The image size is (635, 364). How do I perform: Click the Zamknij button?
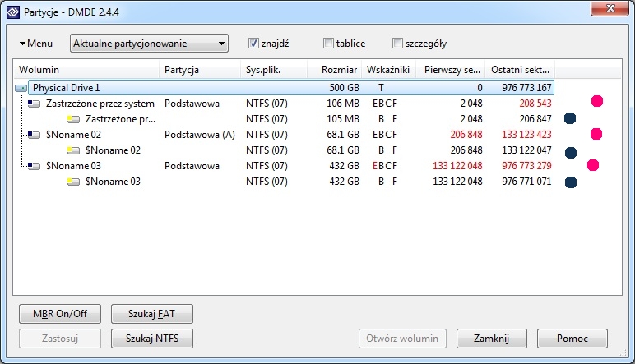click(492, 339)
